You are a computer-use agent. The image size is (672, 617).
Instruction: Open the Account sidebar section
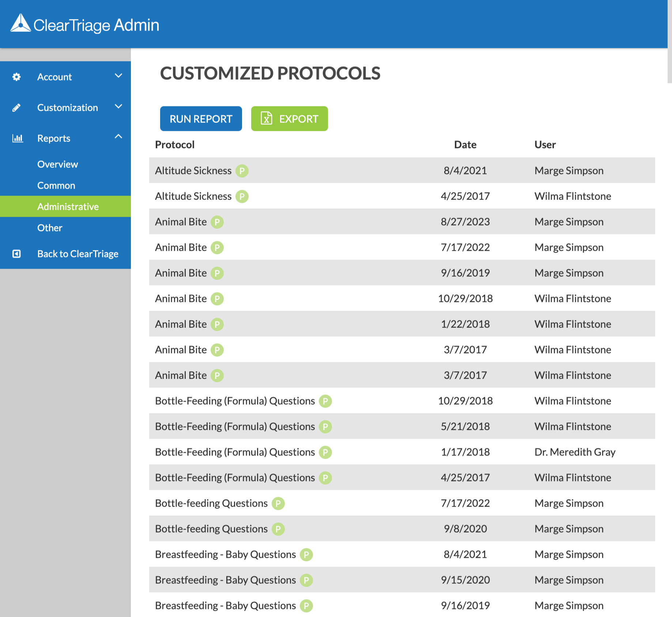pos(65,77)
